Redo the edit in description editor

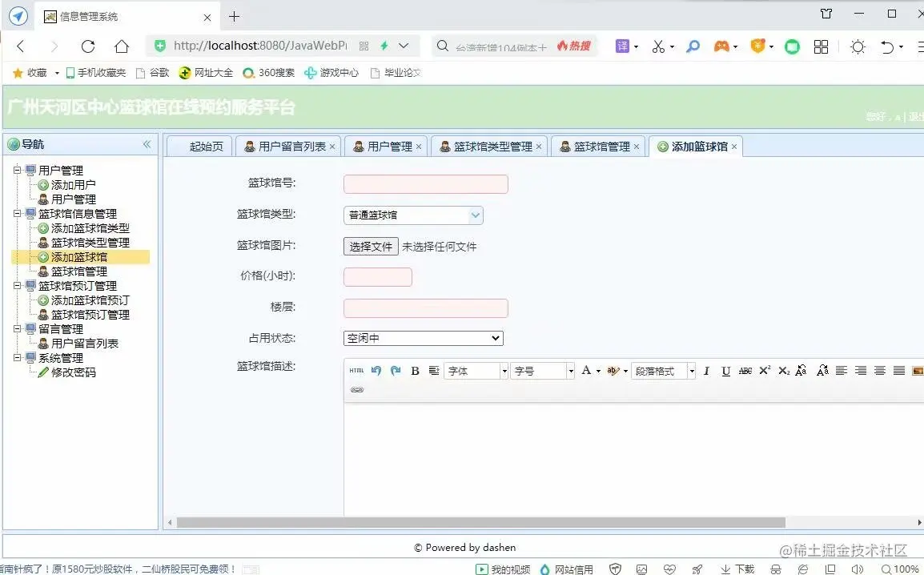tap(396, 371)
